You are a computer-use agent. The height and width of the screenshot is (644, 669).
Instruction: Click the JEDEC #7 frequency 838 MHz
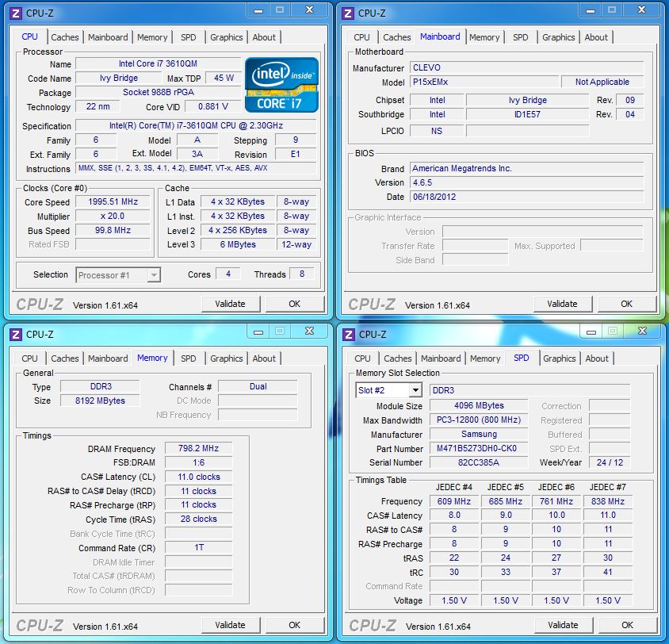click(607, 501)
